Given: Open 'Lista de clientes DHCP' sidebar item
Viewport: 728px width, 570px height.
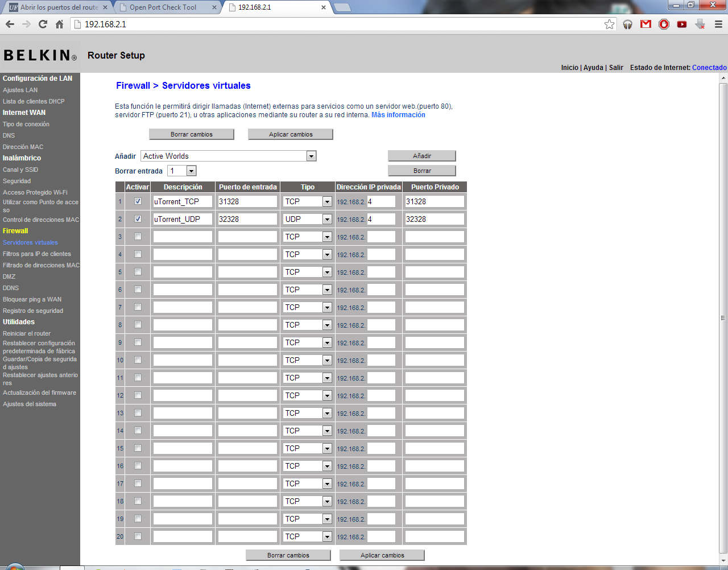Looking at the screenshot, I should point(34,101).
